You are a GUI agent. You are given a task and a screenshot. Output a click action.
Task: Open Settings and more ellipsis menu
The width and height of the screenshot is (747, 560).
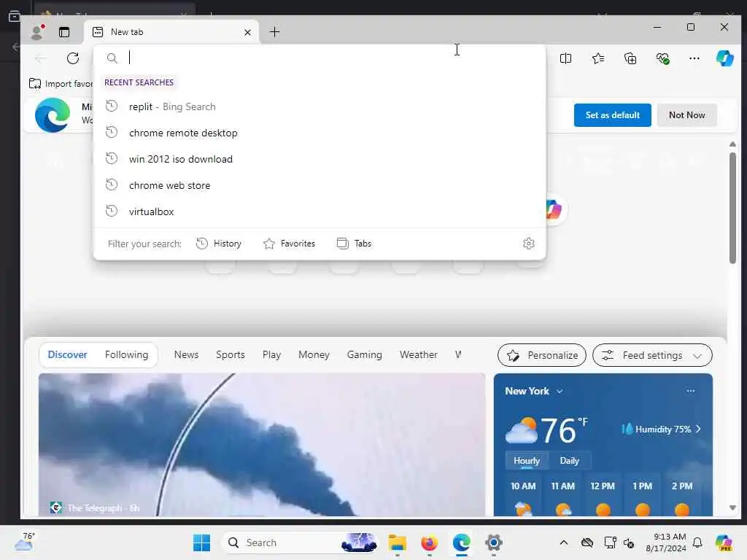coord(694,58)
